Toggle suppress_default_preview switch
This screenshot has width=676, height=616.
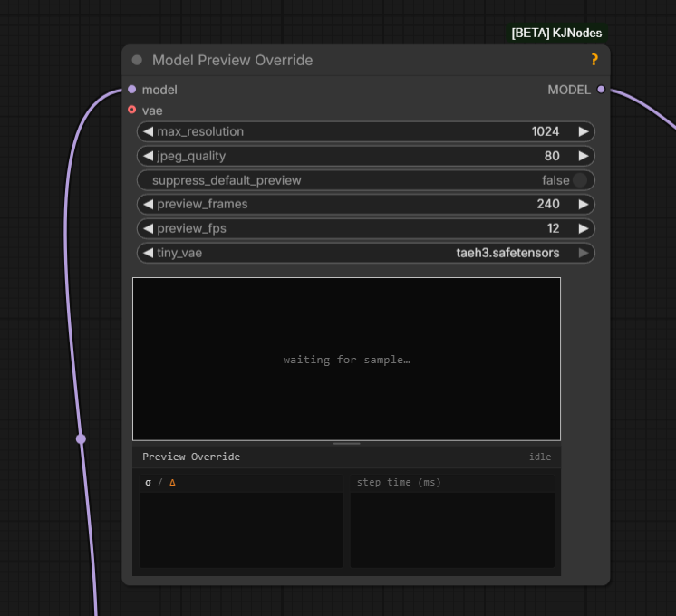(580, 180)
